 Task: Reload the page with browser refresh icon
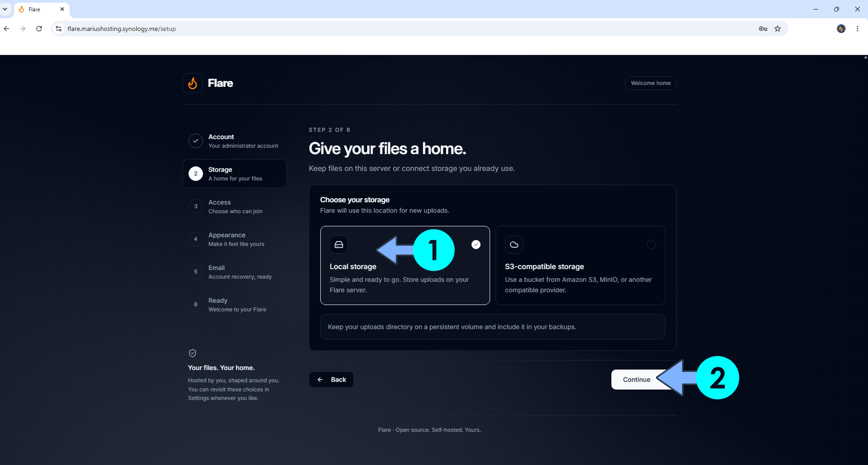(39, 29)
